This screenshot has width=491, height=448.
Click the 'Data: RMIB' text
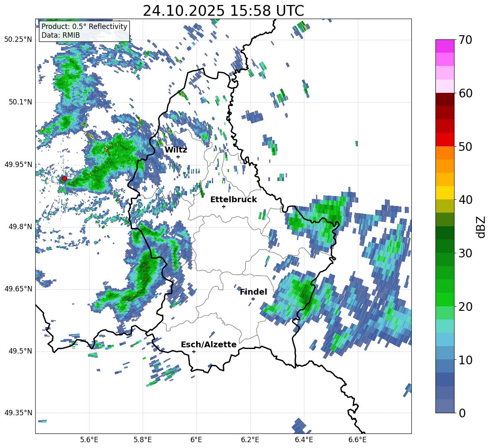click(61, 35)
